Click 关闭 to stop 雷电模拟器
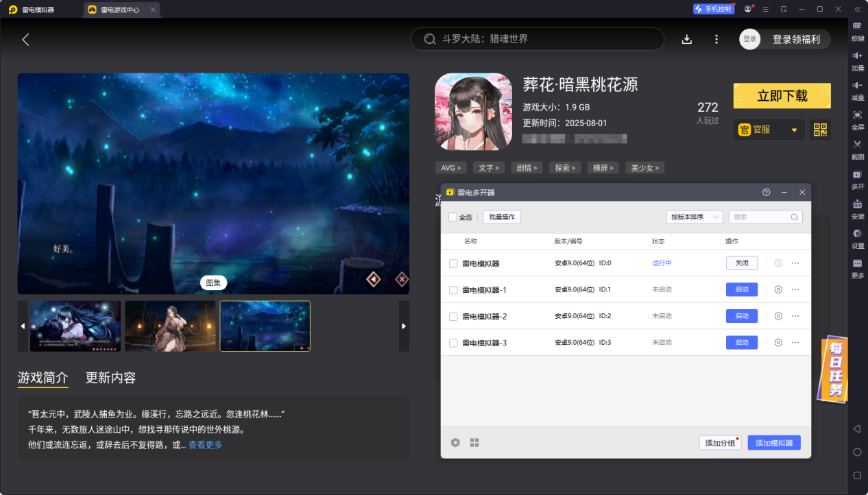868x495 pixels. pyautogui.click(x=742, y=263)
